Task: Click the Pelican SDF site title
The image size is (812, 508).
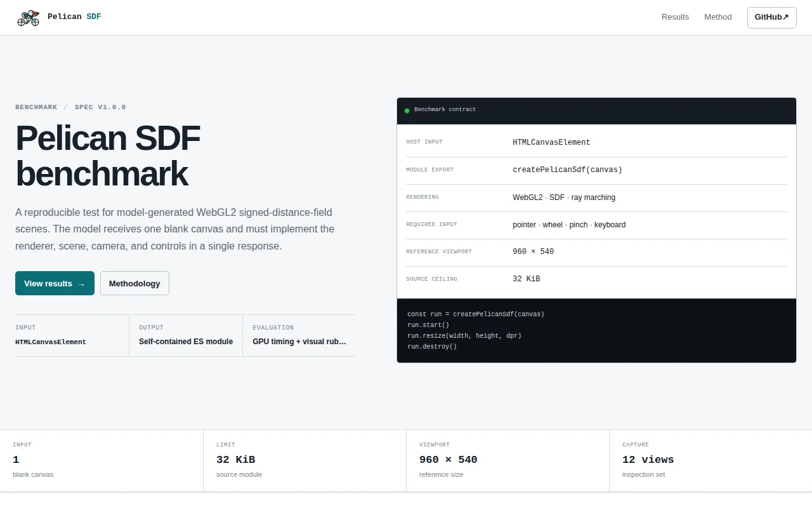Action: [74, 17]
